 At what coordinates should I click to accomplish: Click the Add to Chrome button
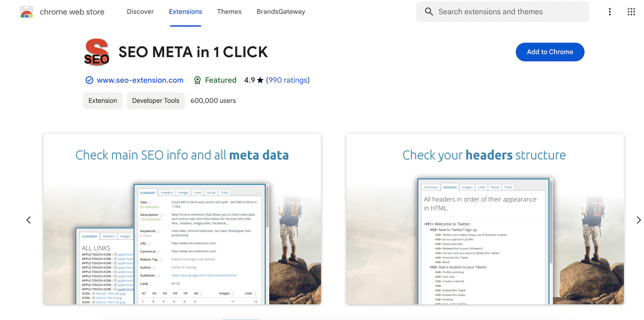(550, 52)
